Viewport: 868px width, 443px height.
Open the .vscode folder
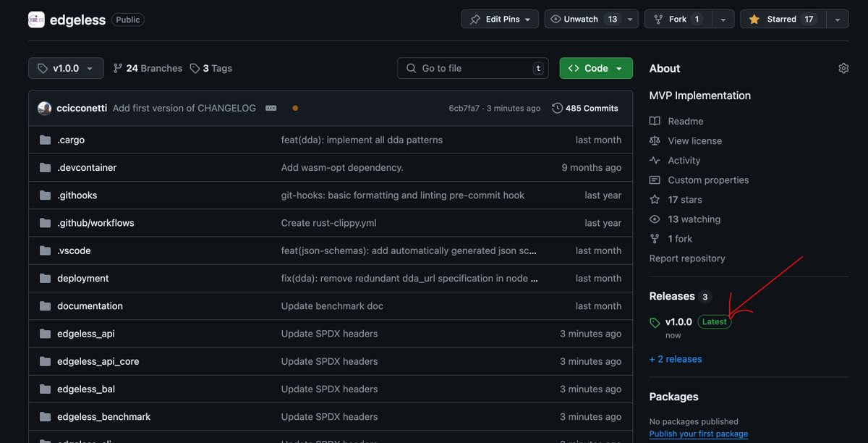[74, 250]
